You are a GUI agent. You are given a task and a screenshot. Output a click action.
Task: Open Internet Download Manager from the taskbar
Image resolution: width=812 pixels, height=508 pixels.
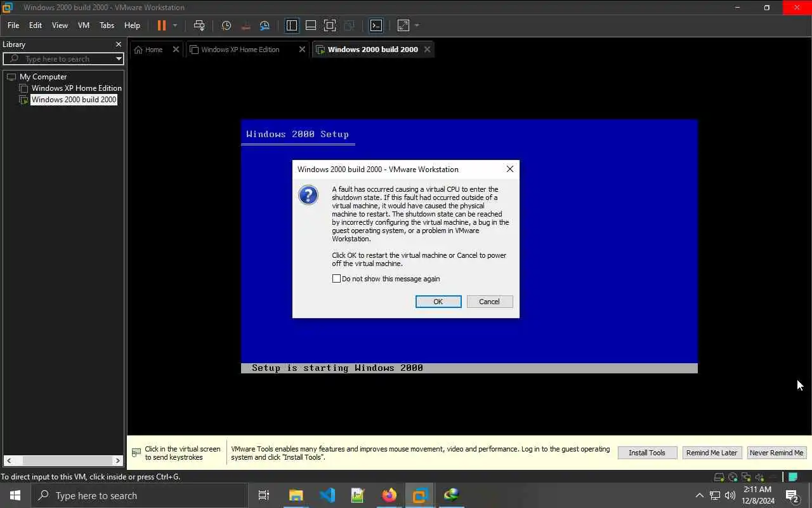pyautogui.click(x=451, y=495)
